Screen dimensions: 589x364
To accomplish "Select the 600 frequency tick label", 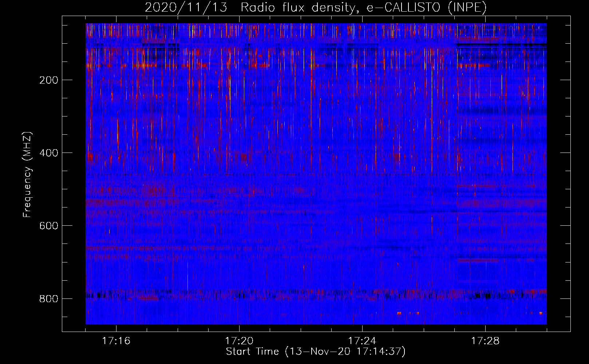I will [48, 226].
